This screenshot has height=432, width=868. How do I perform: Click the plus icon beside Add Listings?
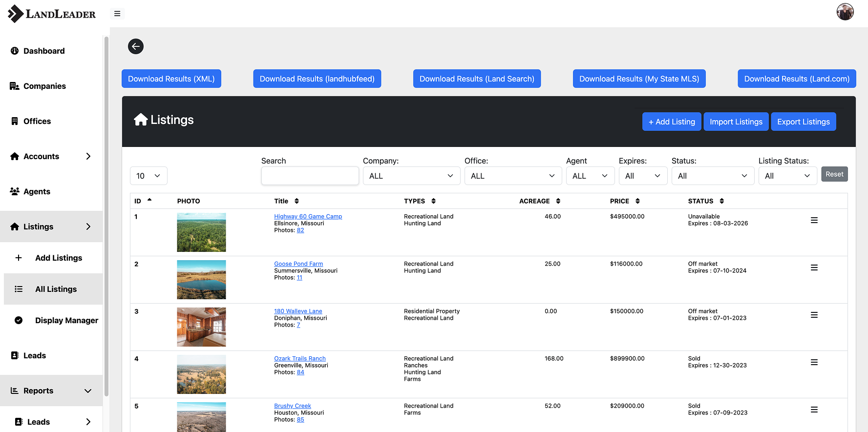[x=19, y=258]
